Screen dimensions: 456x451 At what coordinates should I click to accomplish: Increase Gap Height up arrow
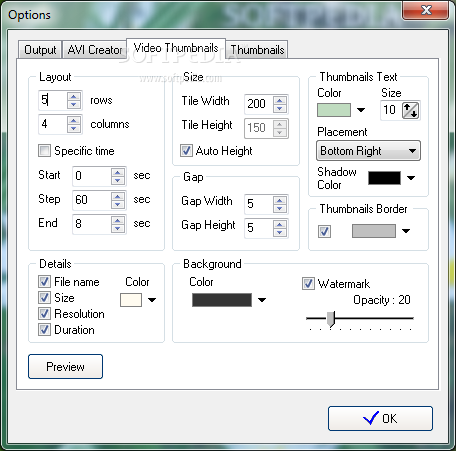coord(280,224)
